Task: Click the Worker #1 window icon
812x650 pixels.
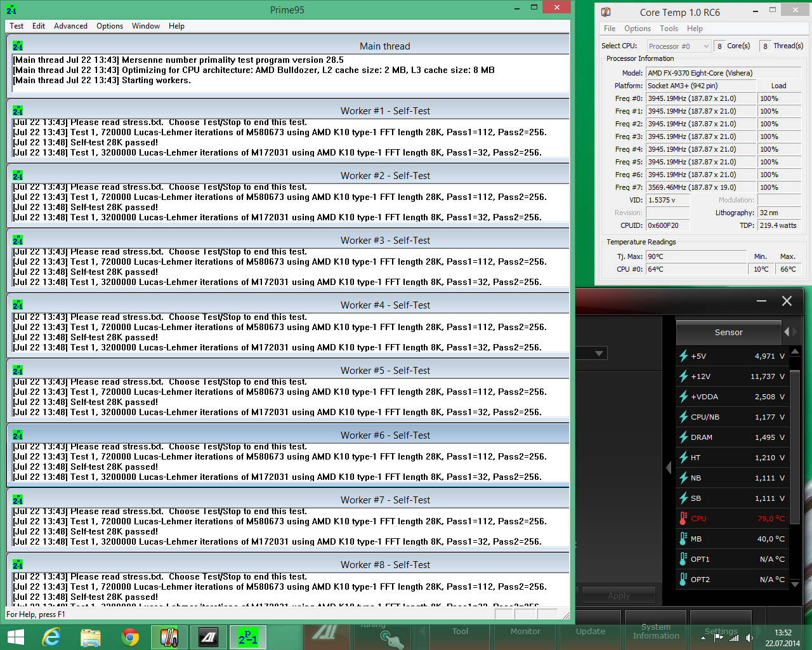Action: [x=18, y=110]
